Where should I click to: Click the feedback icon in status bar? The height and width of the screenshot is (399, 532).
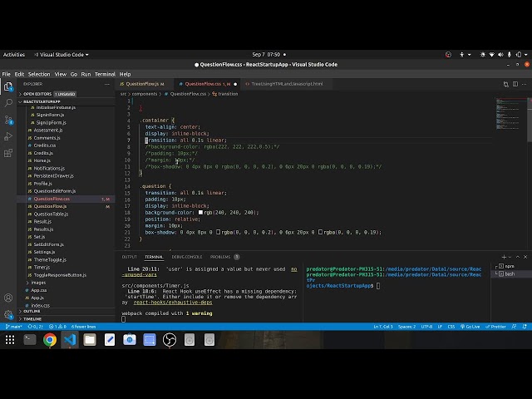tap(514, 327)
